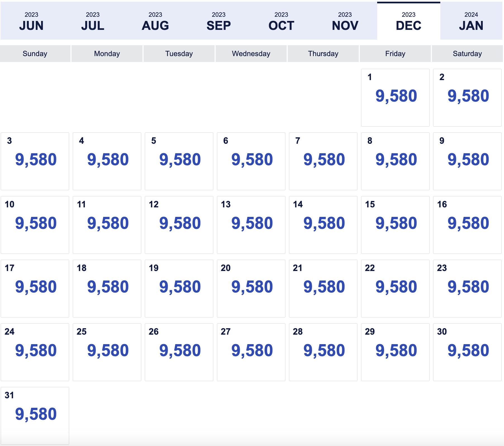Select the December 20 fare

[251, 289]
